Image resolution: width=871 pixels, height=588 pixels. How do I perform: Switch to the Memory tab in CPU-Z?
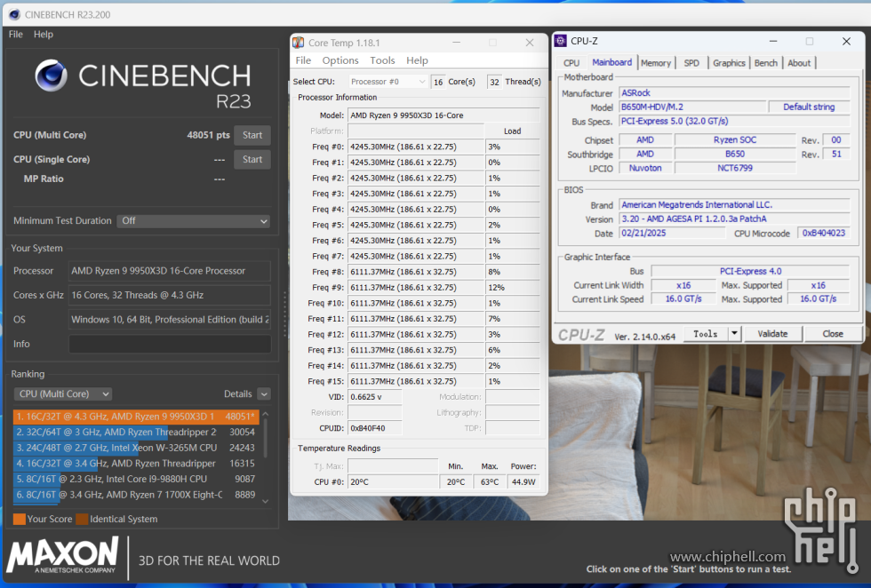(x=656, y=63)
